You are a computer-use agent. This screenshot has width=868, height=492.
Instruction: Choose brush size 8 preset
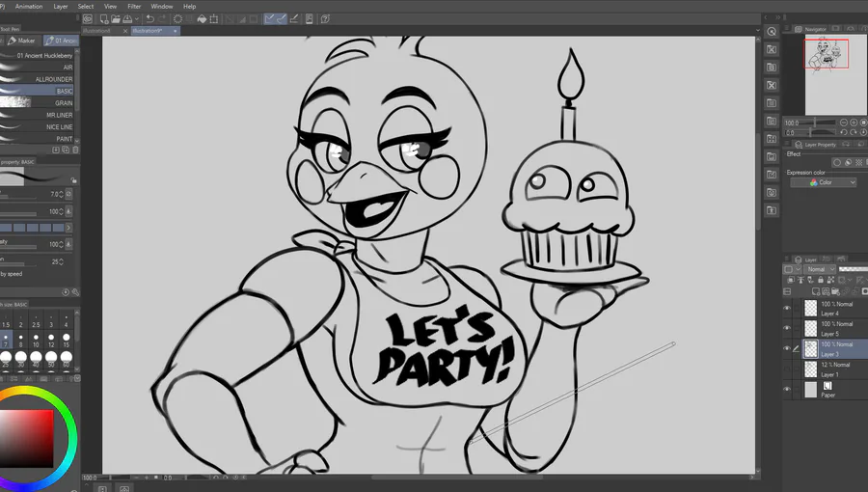21,340
